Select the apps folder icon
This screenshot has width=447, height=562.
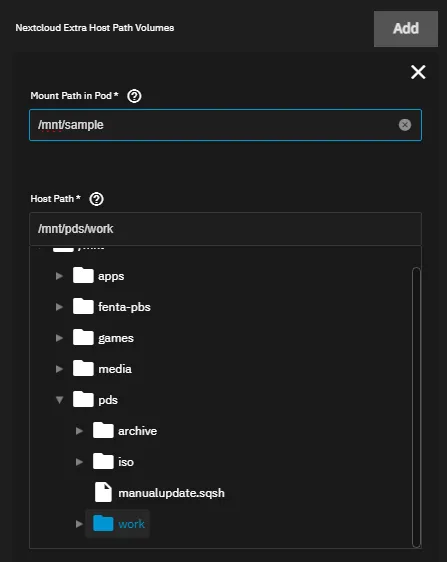[83, 275]
